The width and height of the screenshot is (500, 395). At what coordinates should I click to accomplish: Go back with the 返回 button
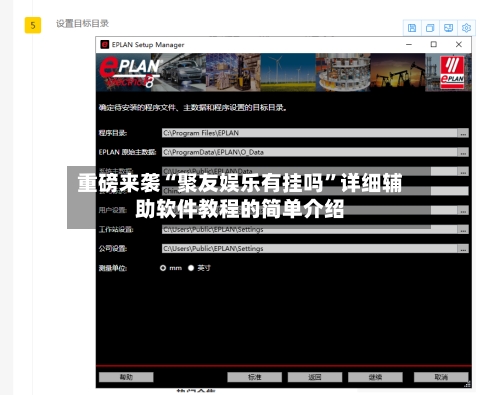315,377
